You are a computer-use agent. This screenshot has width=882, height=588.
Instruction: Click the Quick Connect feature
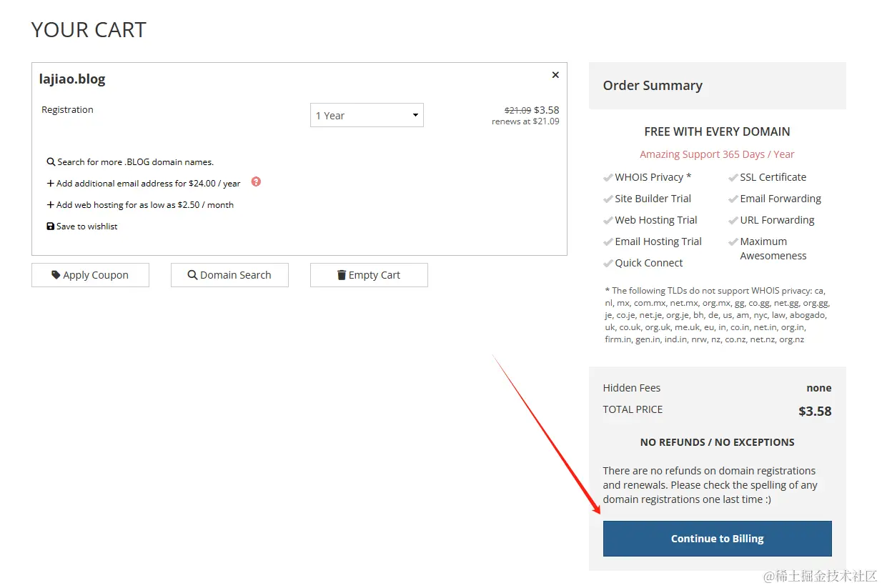(649, 263)
